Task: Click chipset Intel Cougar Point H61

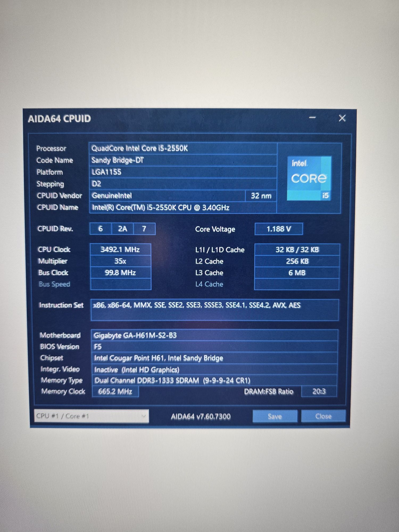Action: pos(214,358)
